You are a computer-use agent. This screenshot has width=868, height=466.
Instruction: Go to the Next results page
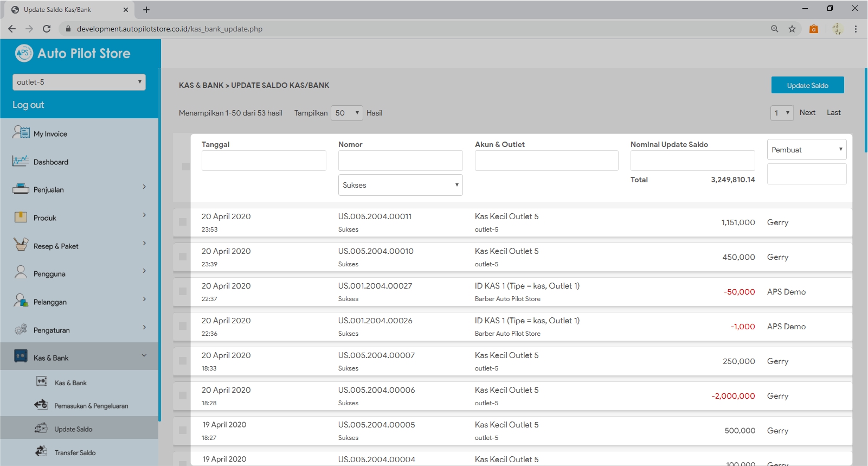click(x=807, y=113)
